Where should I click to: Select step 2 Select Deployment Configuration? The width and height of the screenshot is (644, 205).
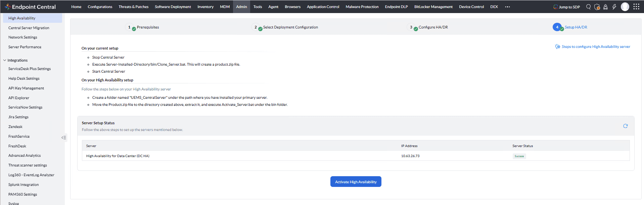pos(285,27)
